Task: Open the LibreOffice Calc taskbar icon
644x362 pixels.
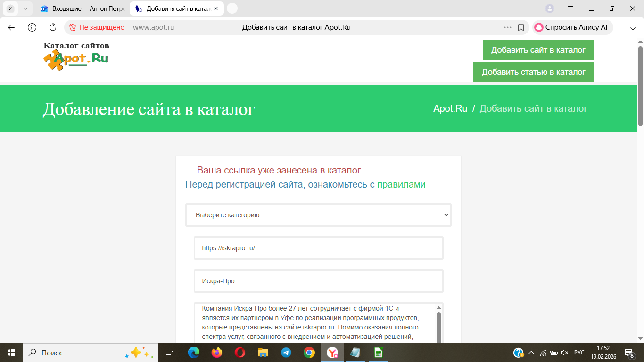Action: (378, 353)
